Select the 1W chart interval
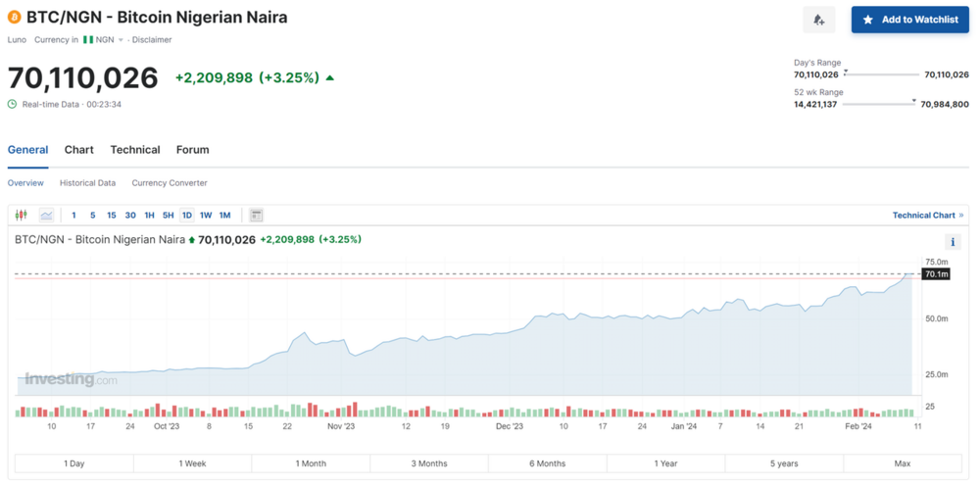Viewport: 980px width, 486px height. [x=206, y=216]
